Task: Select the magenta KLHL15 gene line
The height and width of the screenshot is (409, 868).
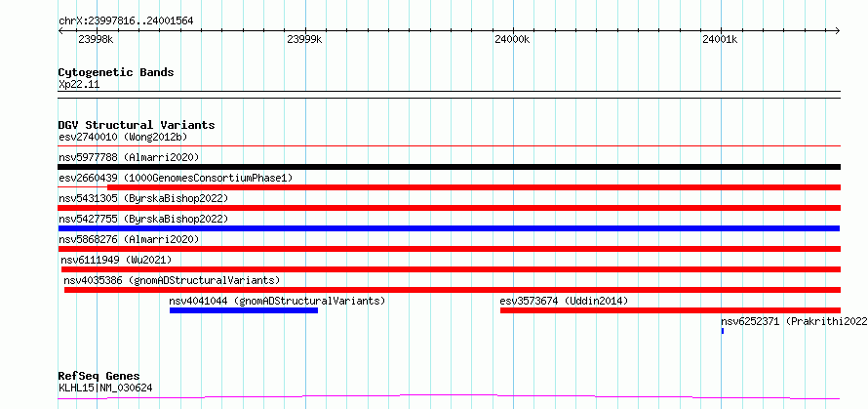Action: [449, 397]
